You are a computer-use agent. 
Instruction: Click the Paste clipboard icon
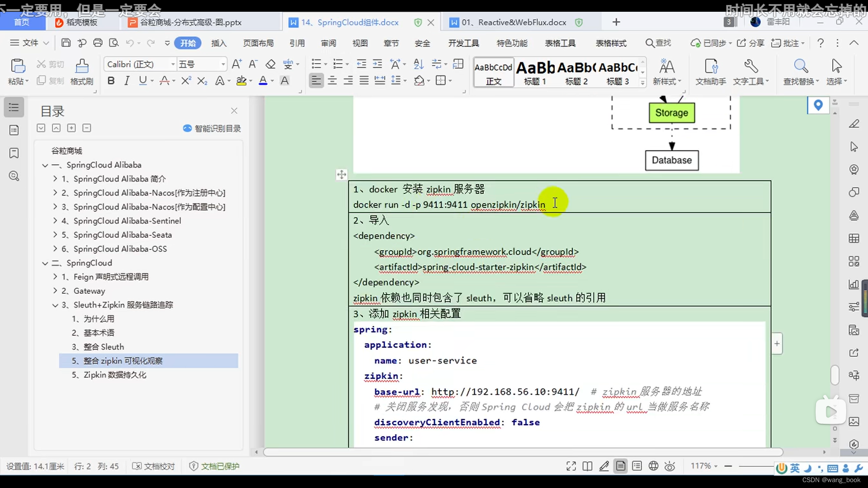(x=18, y=66)
